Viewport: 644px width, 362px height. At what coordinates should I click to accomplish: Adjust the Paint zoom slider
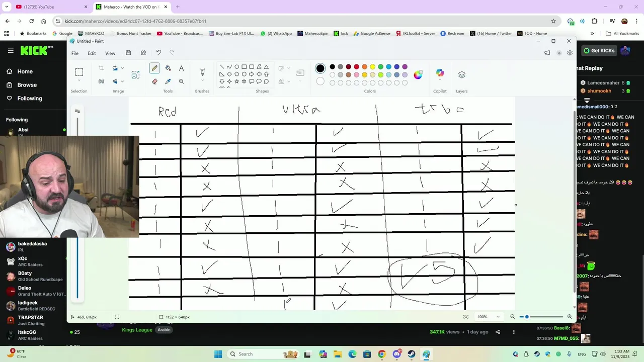coord(541,317)
